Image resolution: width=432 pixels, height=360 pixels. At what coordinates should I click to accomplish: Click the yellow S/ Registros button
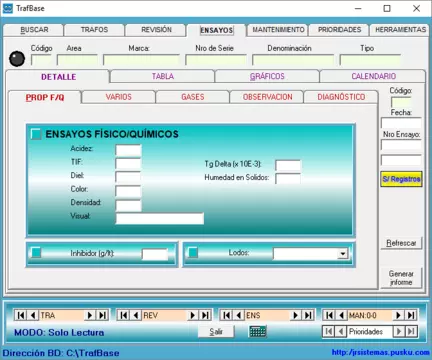(401, 179)
